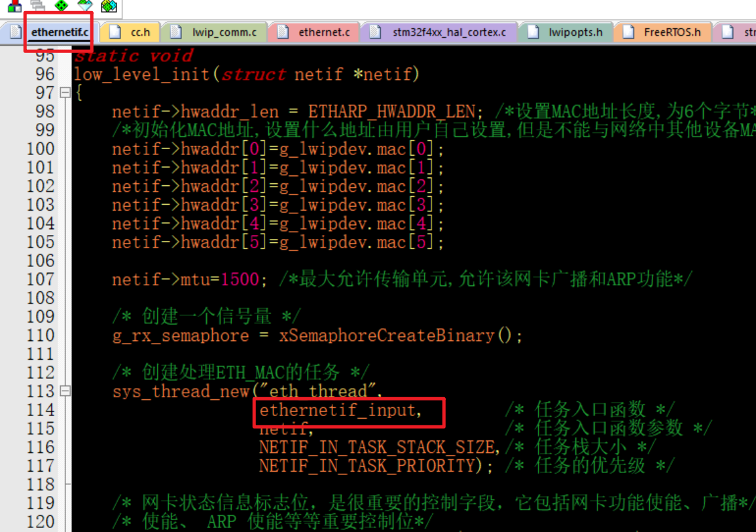Switch to the cc.h tab
Screen dimensions: 756x532
click(x=130, y=32)
